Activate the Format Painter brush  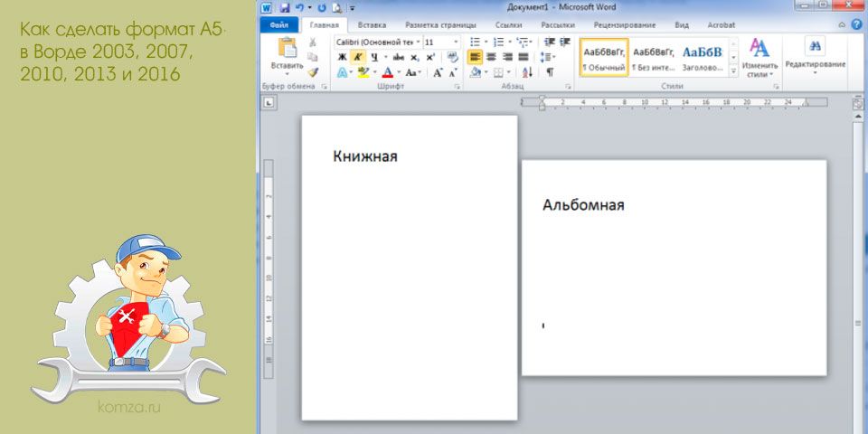312,72
